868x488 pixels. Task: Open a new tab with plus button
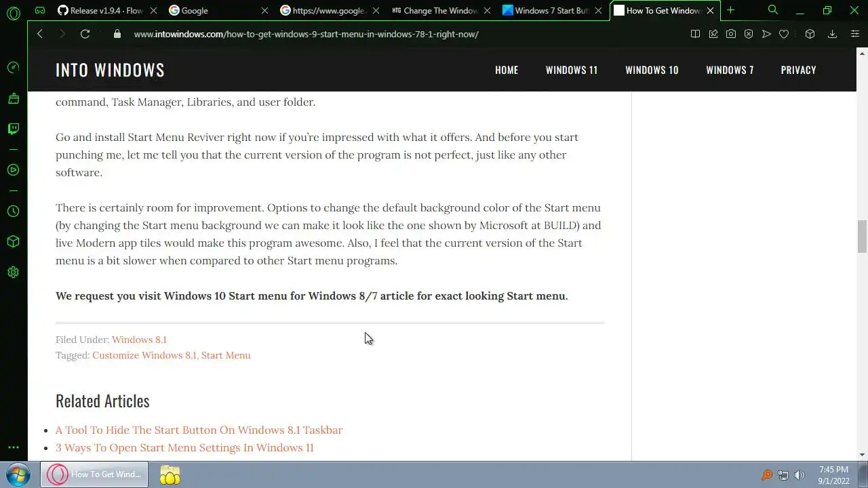[730, 10]
